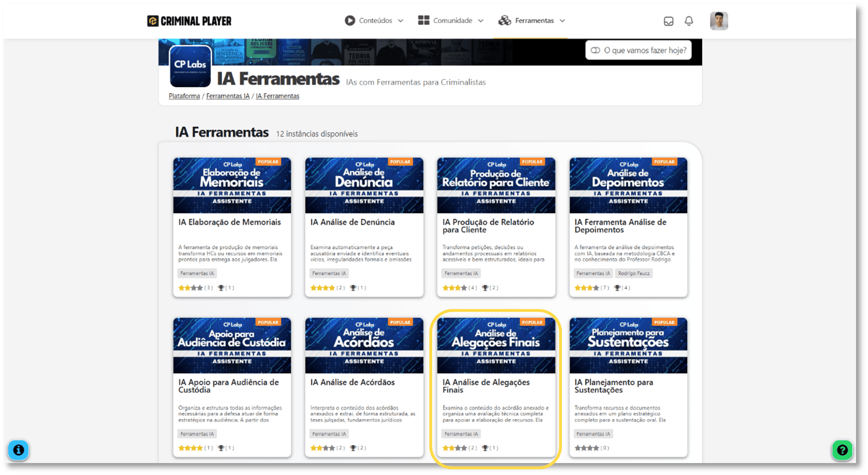The image size is (868, 475).
Task: Open the green help question icon
Action: 842,450
